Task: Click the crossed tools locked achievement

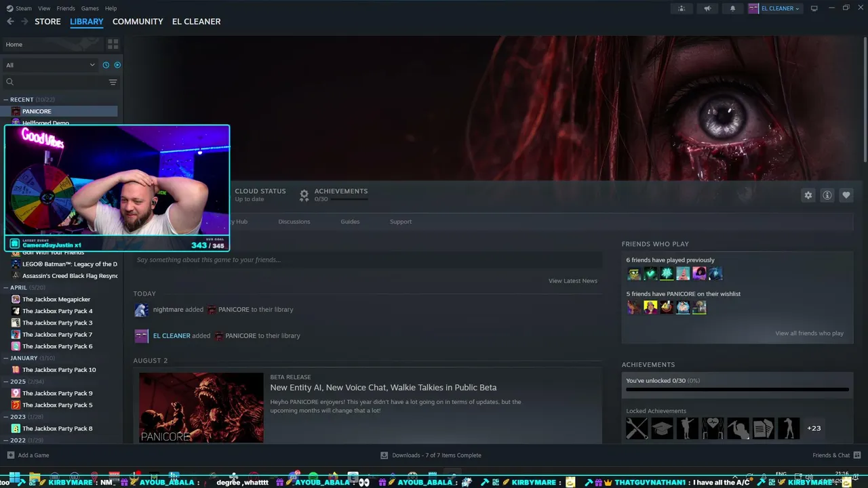Action: (x=637, y=428)
